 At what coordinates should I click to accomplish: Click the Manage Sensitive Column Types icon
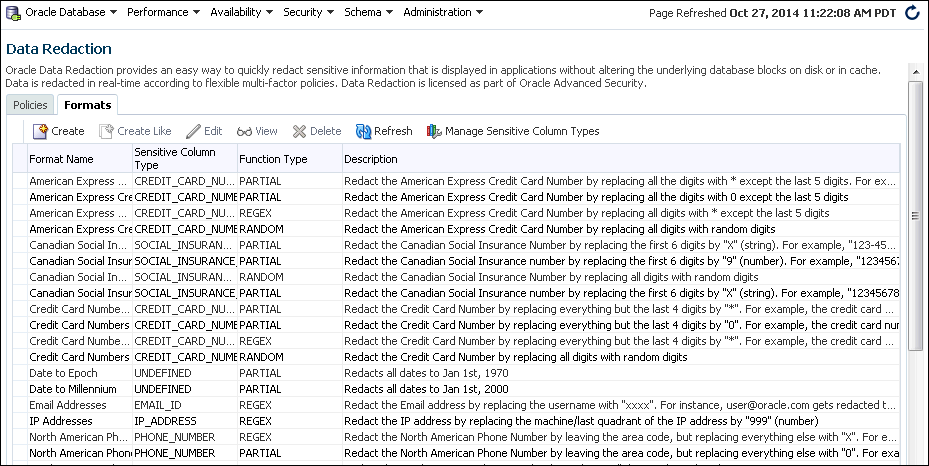pos(434,131)
